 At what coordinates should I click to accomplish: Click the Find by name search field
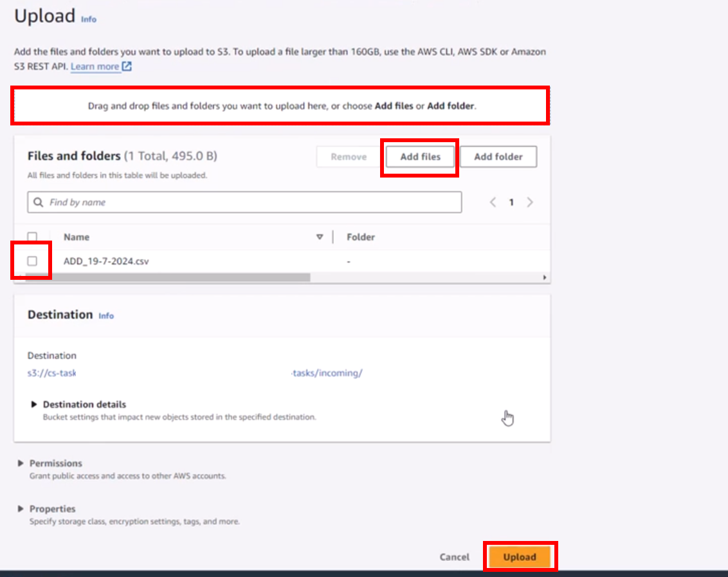click(251, 202)
